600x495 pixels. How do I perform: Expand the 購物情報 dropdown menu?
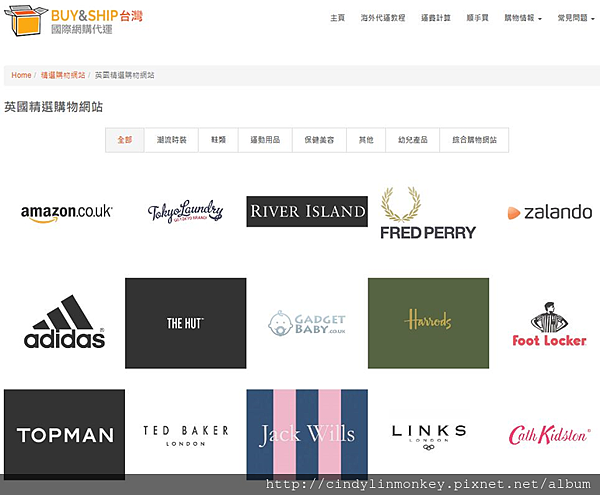523,18
